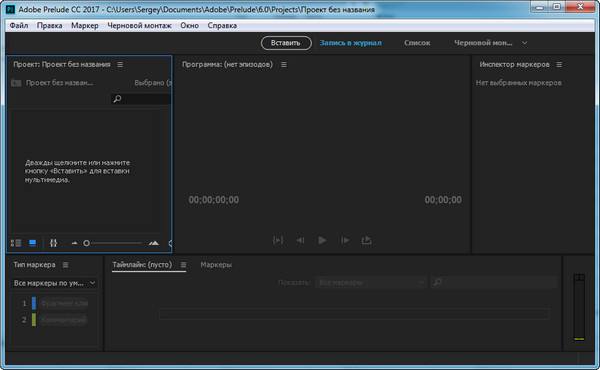Open the Таймлайн panel menu icon
The image size is (600, 370).
coord(183,265)
